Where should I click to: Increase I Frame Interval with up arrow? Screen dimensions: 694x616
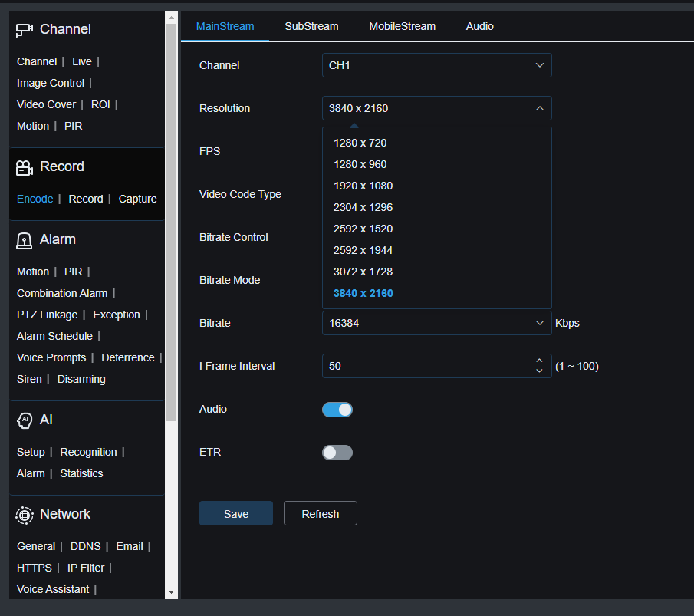[539, 361]
